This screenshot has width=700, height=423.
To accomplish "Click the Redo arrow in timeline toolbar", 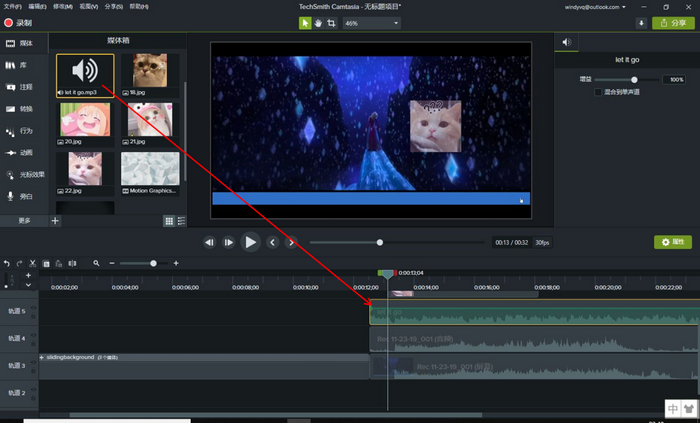I will [x=19, y=264].
